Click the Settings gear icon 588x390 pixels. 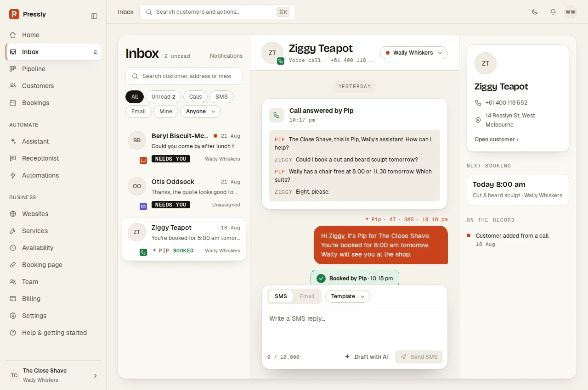[x=13, y=316]
